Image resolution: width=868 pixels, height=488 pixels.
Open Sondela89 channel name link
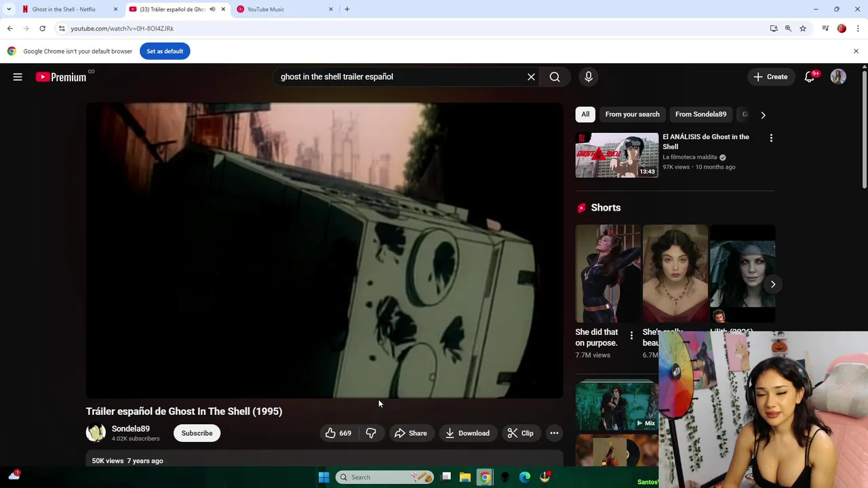[130, 428]
